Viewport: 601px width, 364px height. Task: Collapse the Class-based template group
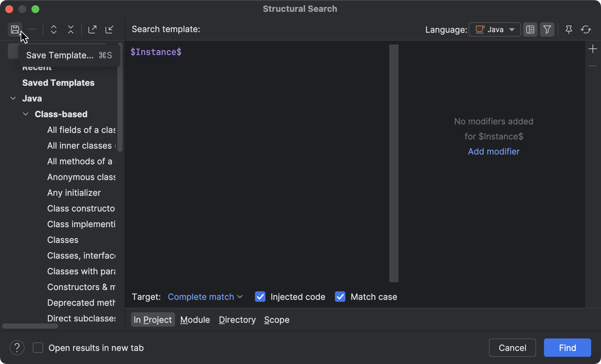pos(25,114)
